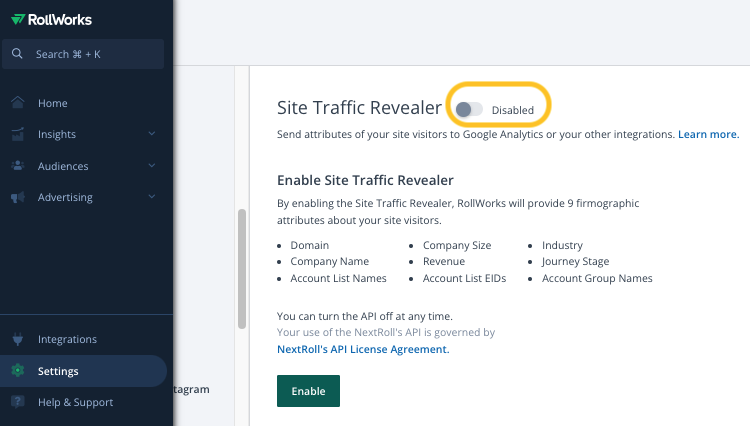Click the Help & Support question icon
750x426 pixels.
tap(18, 402)
